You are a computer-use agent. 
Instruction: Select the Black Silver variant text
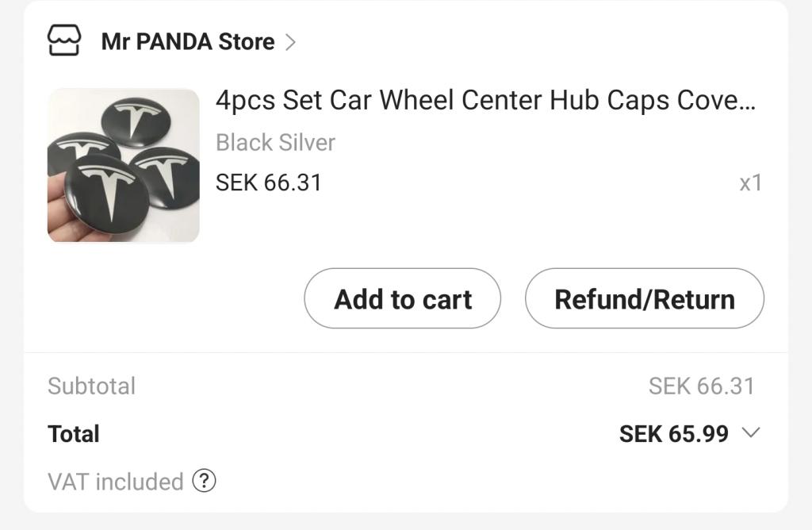click(x=275, y=143)
